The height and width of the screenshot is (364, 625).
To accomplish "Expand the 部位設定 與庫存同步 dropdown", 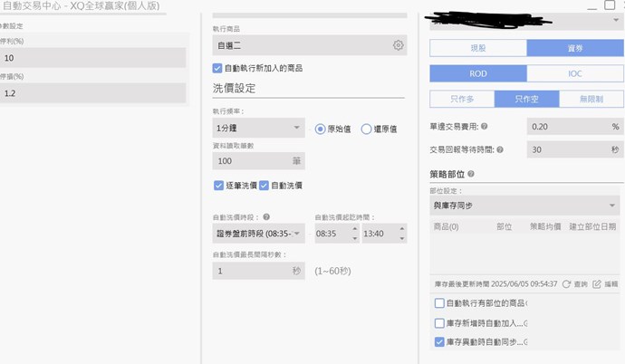I will click(x=525, y=206).
